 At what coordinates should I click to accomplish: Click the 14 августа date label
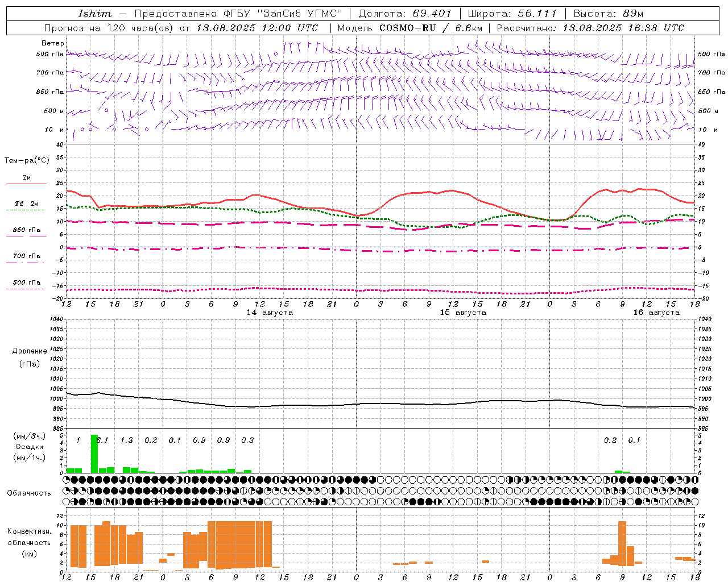[270, 313]
